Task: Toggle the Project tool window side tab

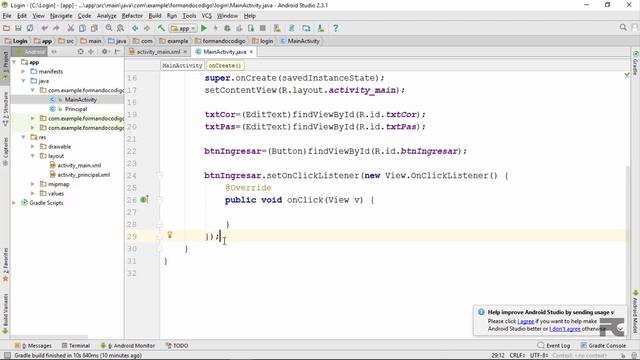Action: pos(5,66)
